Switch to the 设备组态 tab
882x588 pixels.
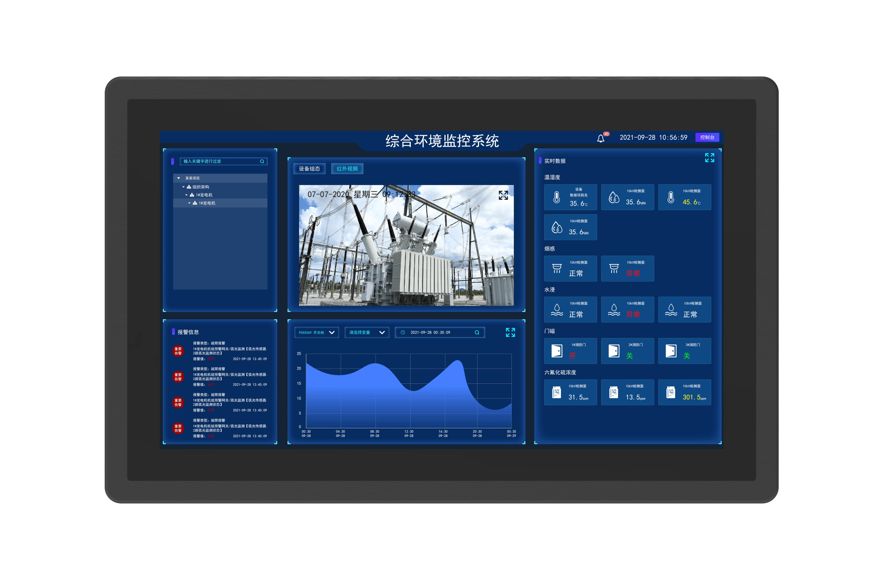coord(309,169)
